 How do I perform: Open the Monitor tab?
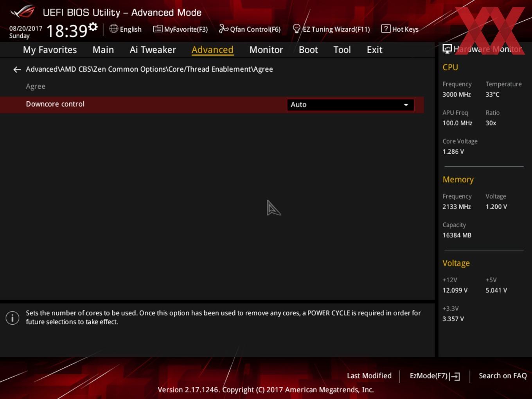(x=266, y=50)
